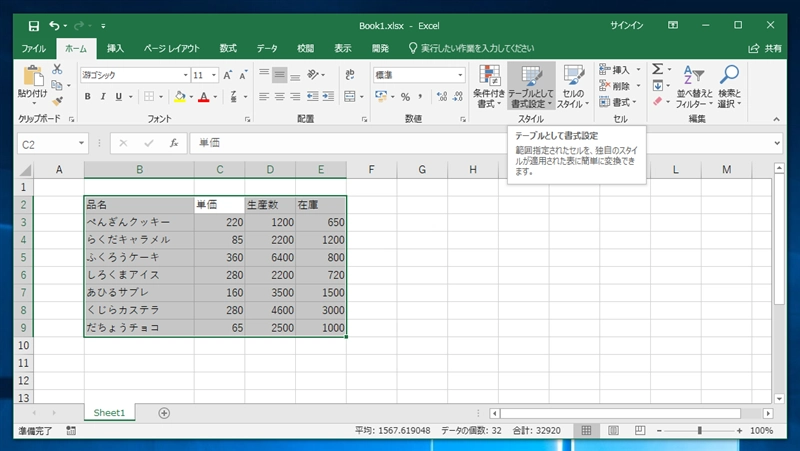
Task: Open the File tab
Action: tap(34, 48)
